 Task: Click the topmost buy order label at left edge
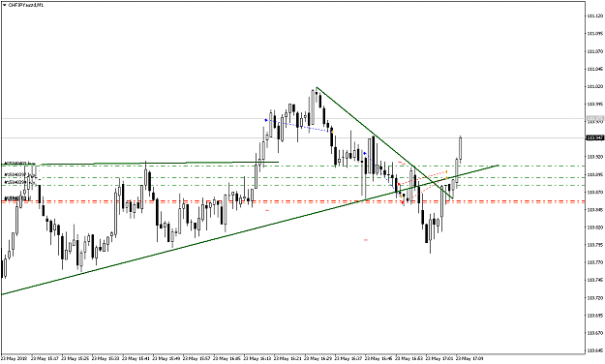click(x=19, y=164)
